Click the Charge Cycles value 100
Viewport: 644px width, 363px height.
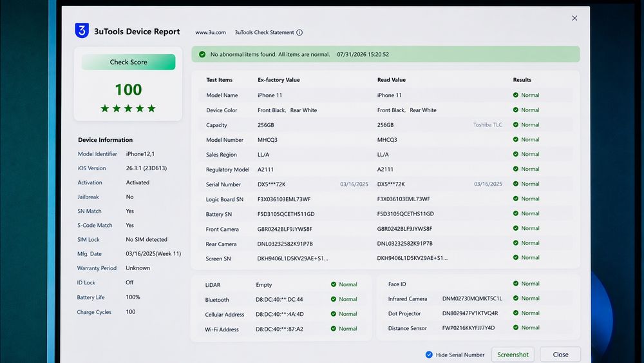click(x=130, y=311)
